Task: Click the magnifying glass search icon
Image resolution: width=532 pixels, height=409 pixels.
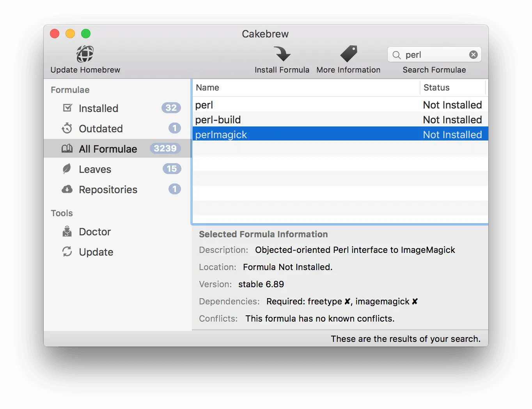Action: (x=397, y=55)
